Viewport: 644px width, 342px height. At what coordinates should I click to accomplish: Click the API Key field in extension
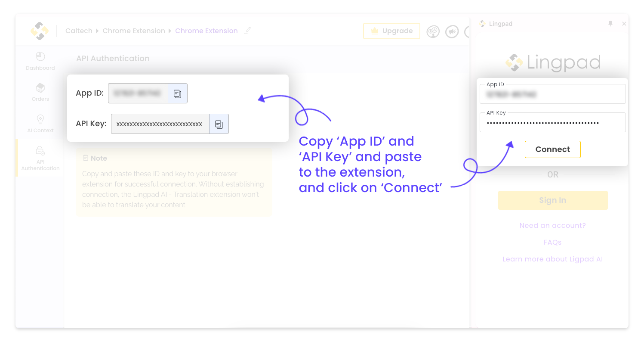(552, 122)
